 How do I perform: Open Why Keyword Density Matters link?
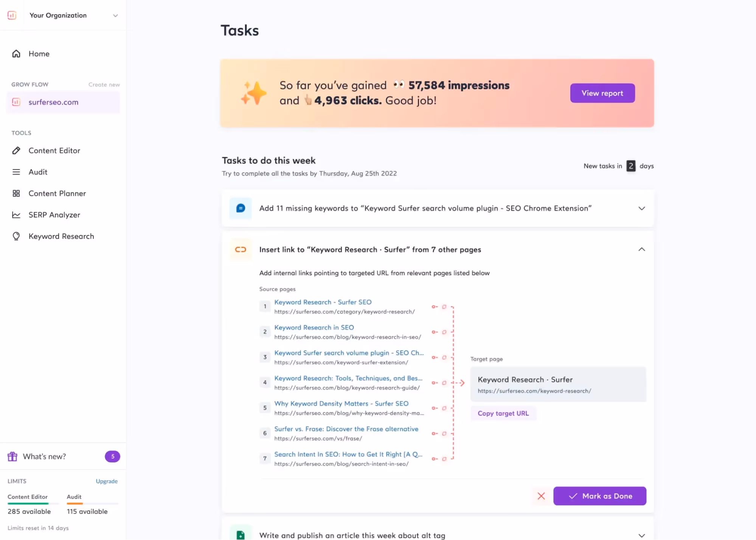point(342,403)
